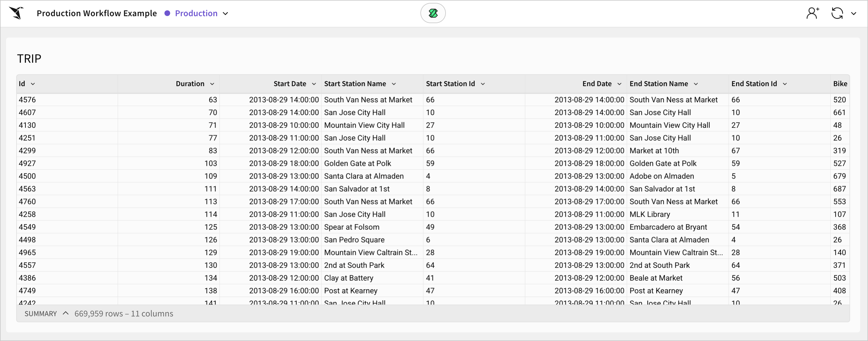
Task: Open the Start Date column menu arrow
Action: (314, 84)
